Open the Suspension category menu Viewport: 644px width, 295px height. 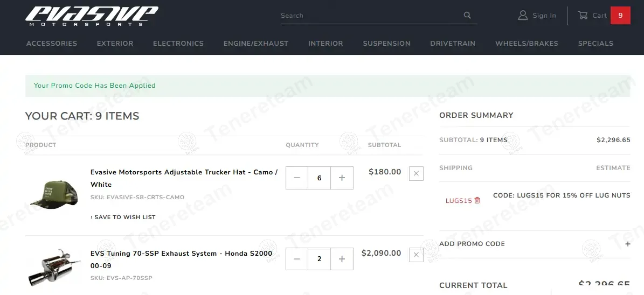[386, 44]
